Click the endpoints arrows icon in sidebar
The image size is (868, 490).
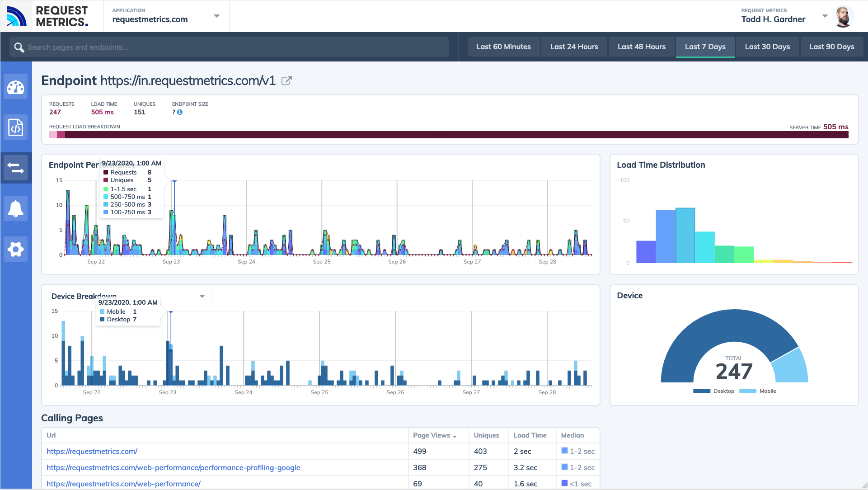[x=16, y=168]
